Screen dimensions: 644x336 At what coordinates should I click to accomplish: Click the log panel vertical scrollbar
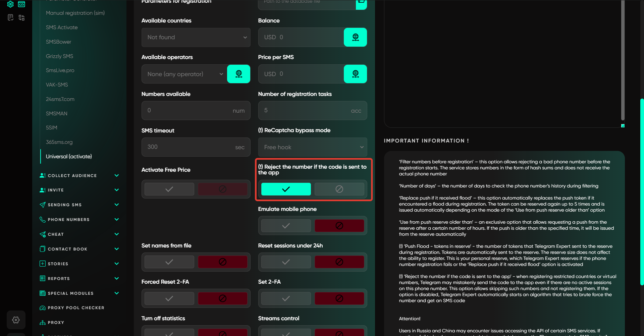pyautogui.click(x=623, y=60)
